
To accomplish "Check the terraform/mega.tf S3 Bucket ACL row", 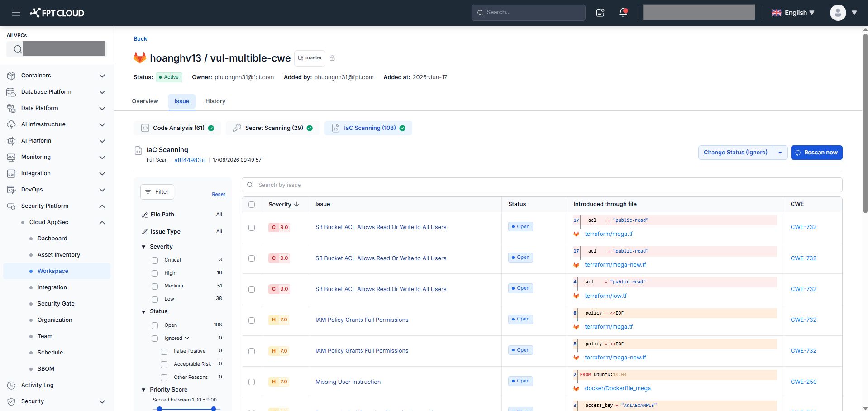I will 252,228.
